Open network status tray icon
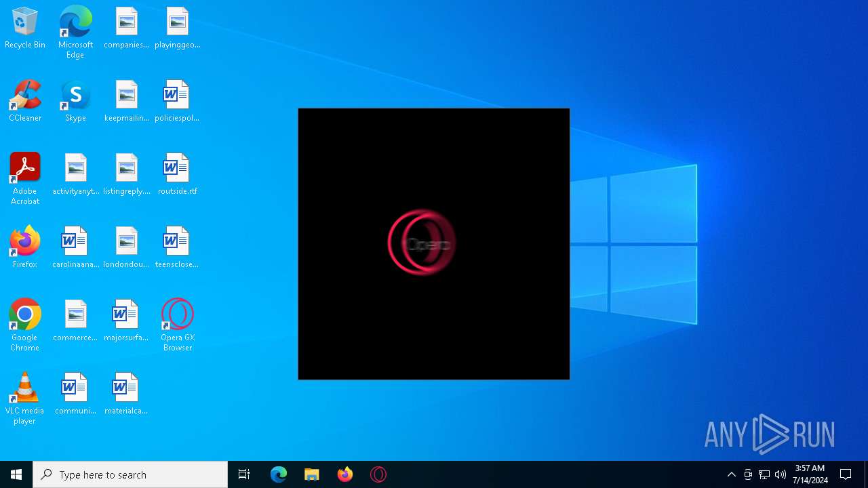Image resolution: width=868 pixels, height=488 pixels. click(x=764, y=474)
